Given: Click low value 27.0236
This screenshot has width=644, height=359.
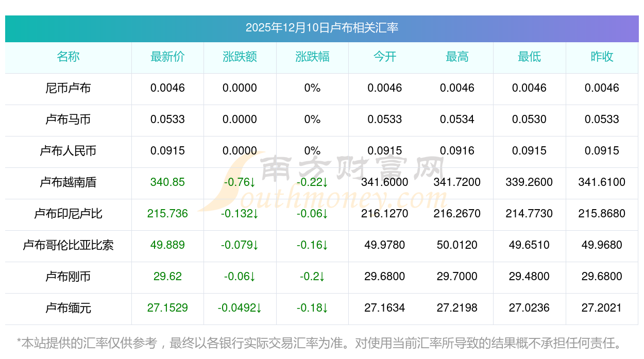Looking at the screenshot, I should (530, 308).
